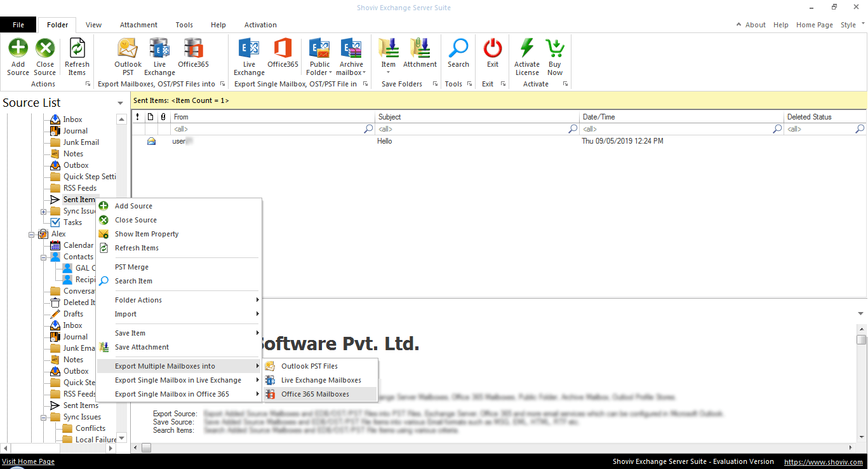
Task: Export mailboxes to Outlook PST from ribbon
Action: [128, 57]
